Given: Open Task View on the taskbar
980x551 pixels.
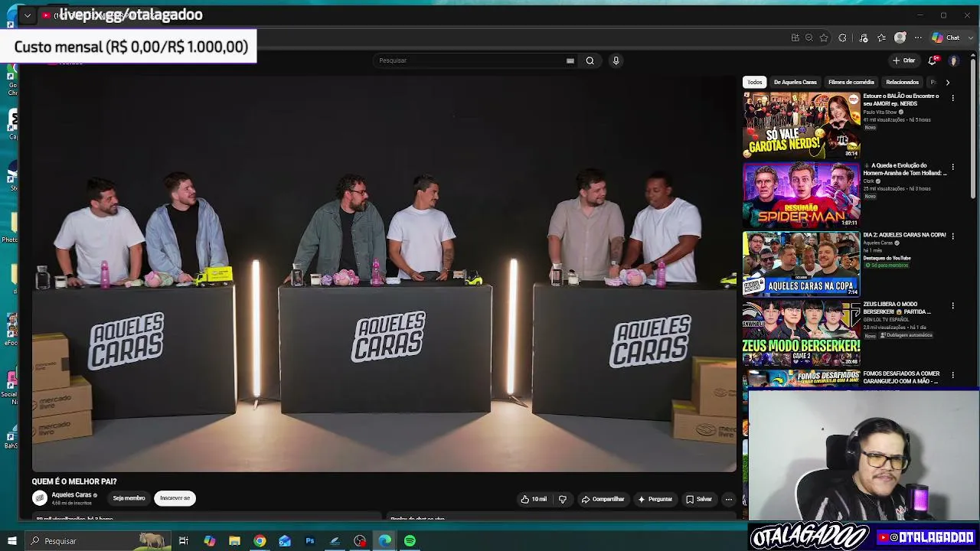Looking at the screenshot, I should click(184, 541).
